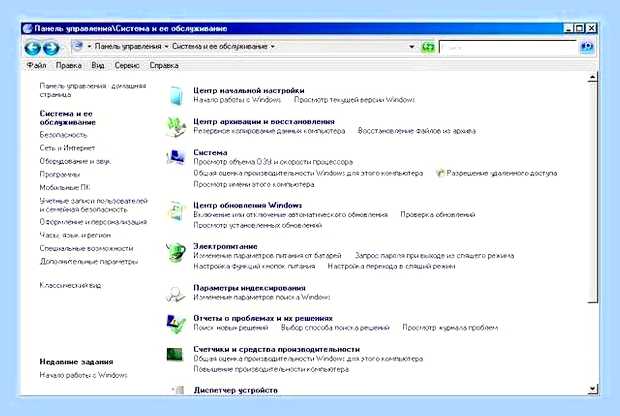This screenshot has height=416, width=620.
Task: Open Центр обновления Windows heading
Action: click(x=248, y=205)
